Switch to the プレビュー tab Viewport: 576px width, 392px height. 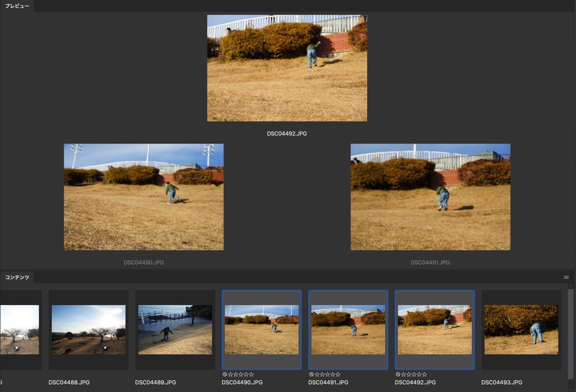pos(17,6)
